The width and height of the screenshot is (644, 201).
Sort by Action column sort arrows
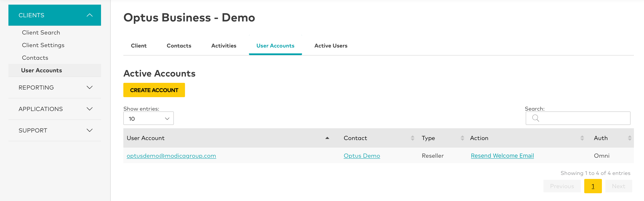[582, 138]
